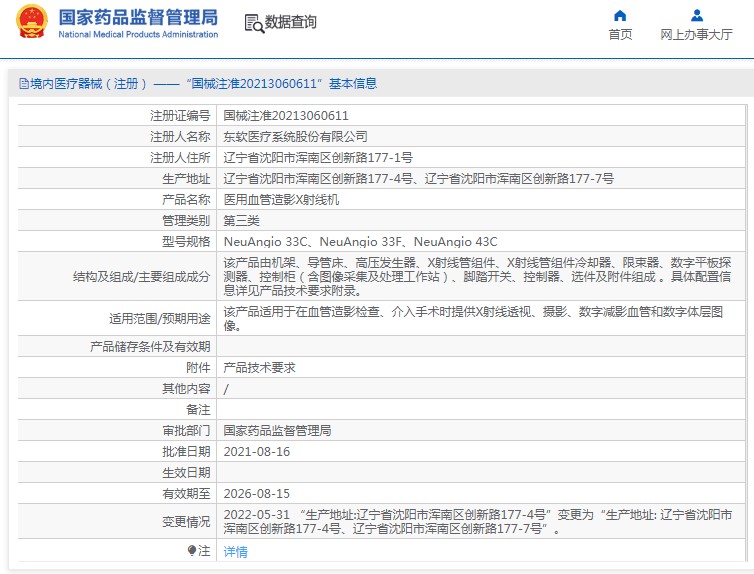Click 产品储存条件及有效期 label

click(150, 347)
